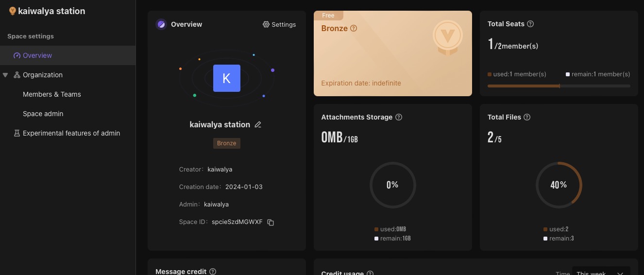Collapse the Organization tree triangle
Screen dimensions: 644x275
pyautogui.click(x=5, y=75)
